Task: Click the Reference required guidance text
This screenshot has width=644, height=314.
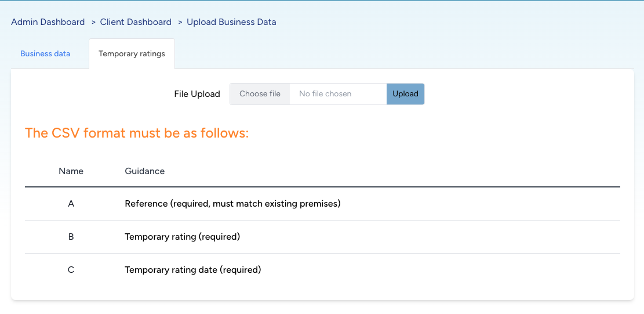Action: click(232, 204)
